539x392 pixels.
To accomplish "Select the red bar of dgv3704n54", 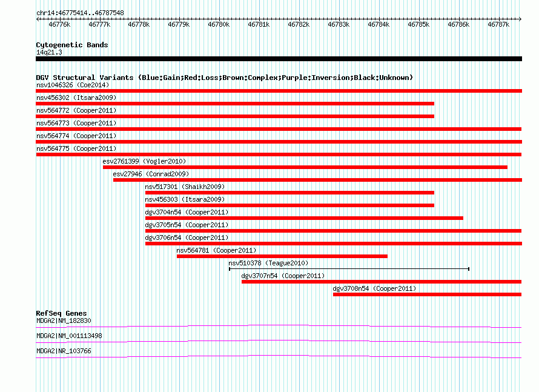I will point(304,218).
